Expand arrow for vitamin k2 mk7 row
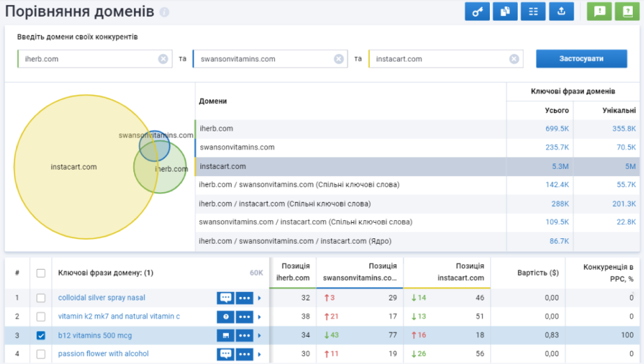This screenshot has height=364, width=644. [x=260, y=316]
